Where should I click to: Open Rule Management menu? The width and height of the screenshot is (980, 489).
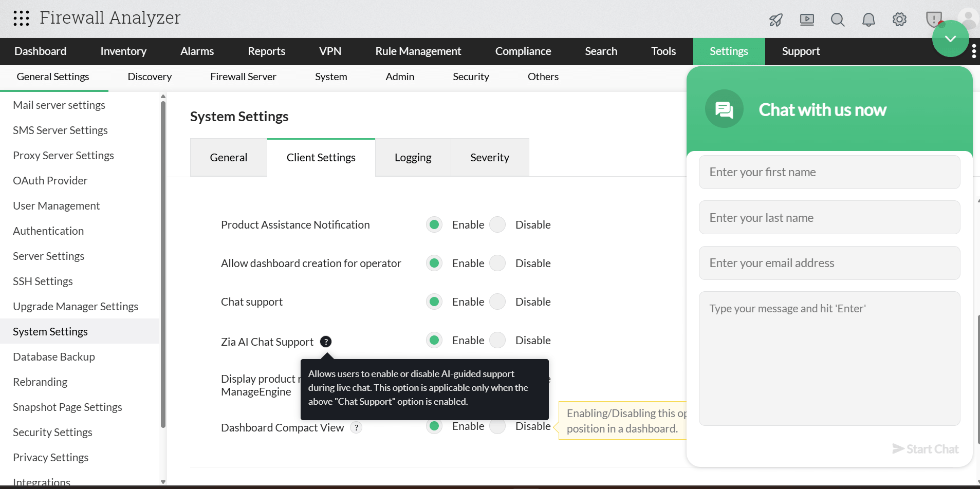[418, 51]
